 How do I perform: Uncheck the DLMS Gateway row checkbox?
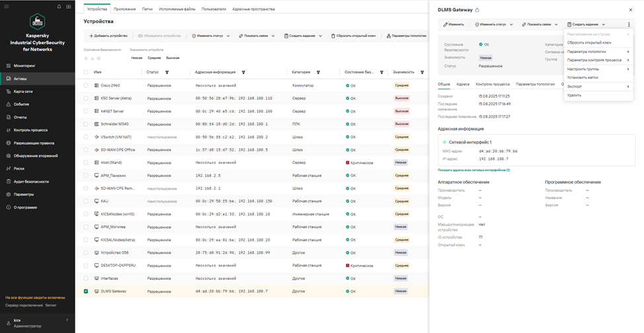tap(86, 291)
